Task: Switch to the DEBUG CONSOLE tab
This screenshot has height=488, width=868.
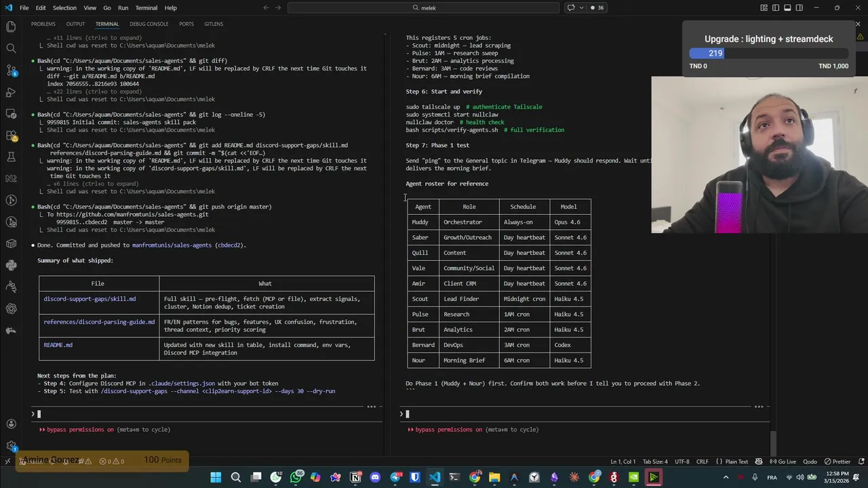Action: pyautogui.click(x=149, y=24)
